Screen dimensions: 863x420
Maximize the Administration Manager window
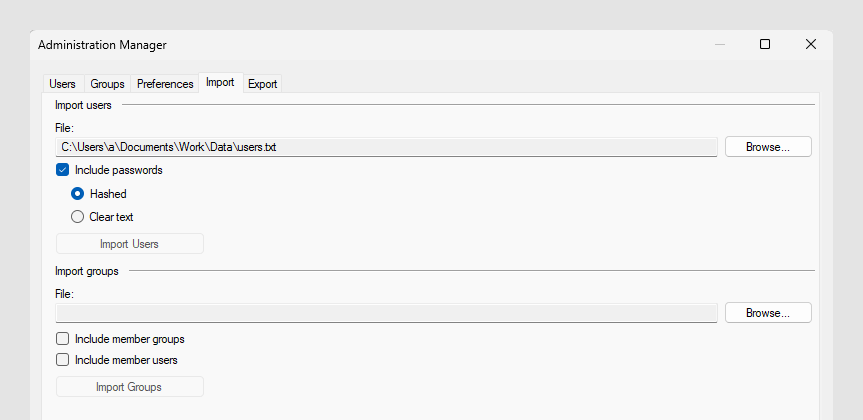point(765,44)
